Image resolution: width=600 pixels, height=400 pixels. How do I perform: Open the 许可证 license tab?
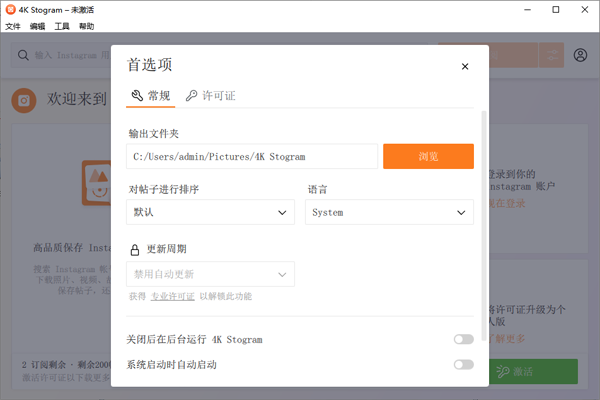210,96
